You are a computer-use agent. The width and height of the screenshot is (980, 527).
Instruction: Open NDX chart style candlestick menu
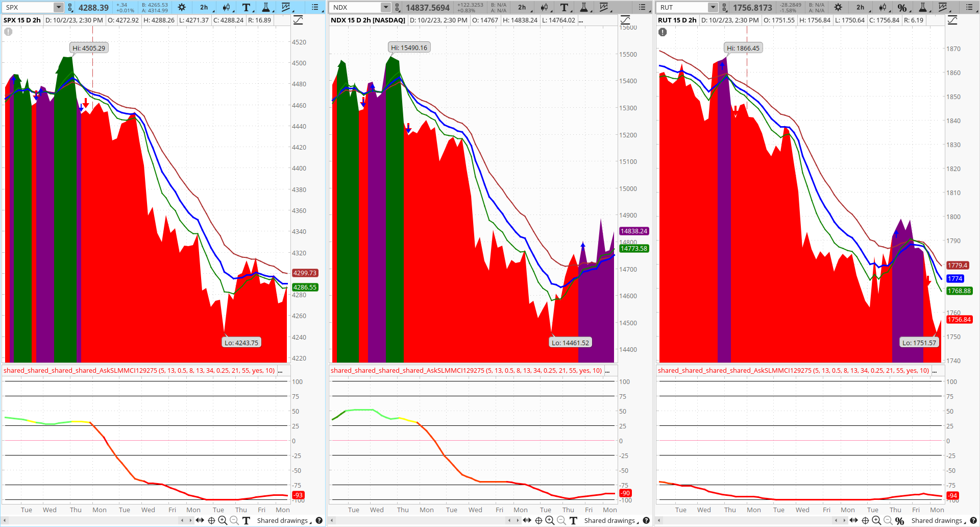[x=545, y=7]
